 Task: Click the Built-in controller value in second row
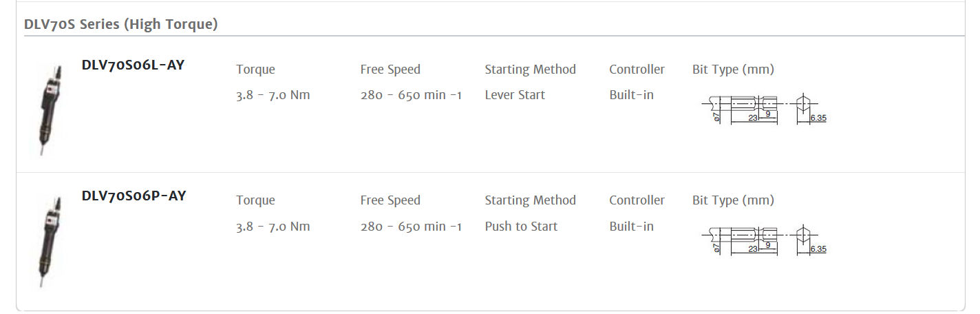[x=631, y=226]
